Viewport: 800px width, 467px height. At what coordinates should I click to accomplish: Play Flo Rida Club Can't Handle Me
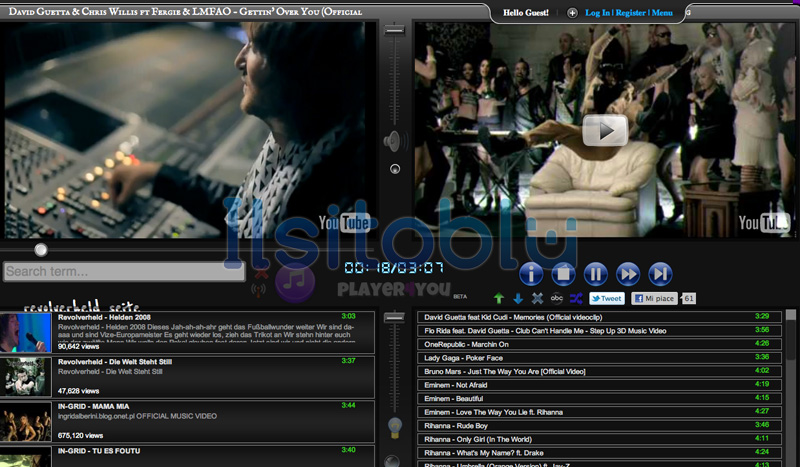[599, 331]
